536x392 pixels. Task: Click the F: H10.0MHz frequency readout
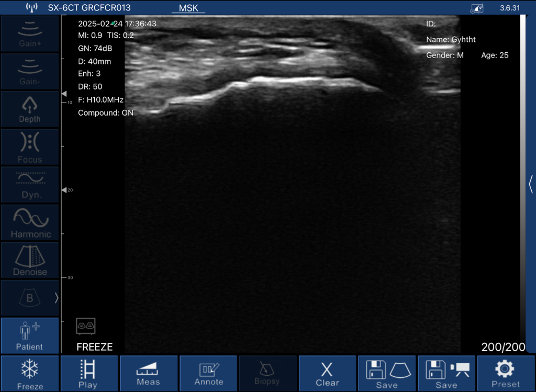[100, 100]
